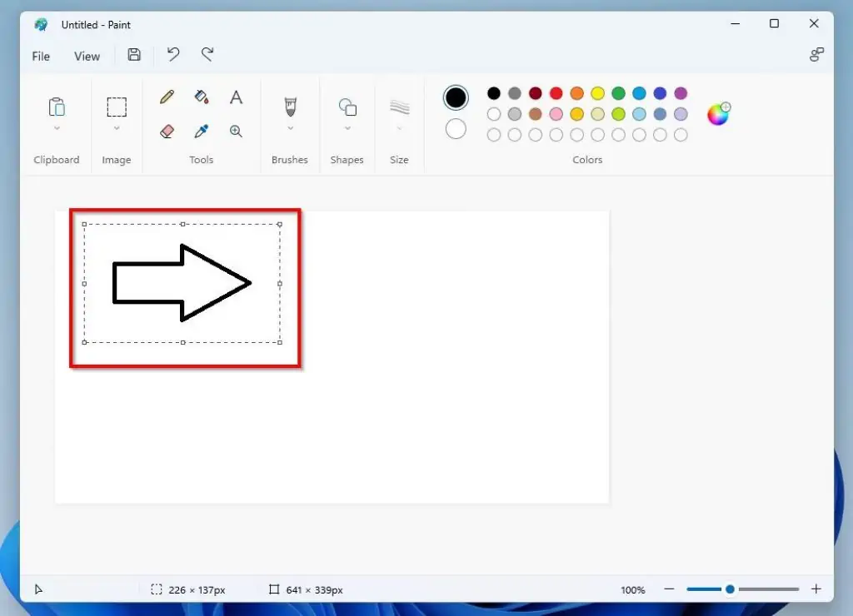The height and width of the screenshot is (616, 853).
Task: Open the File menu
Action: pos(40,56)
